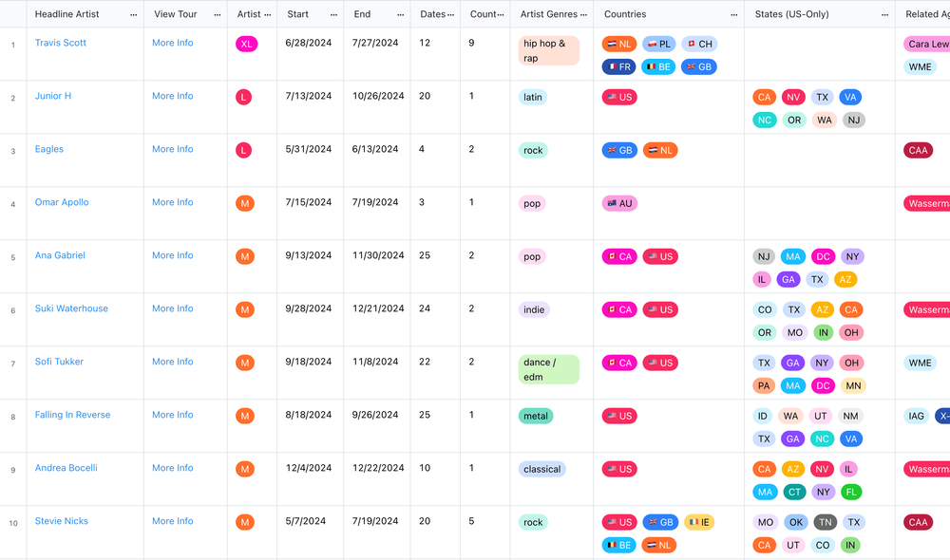This screenshot has height=560, width=950.
Task: Open View Tour column options menu
Action: coord(218,14)
